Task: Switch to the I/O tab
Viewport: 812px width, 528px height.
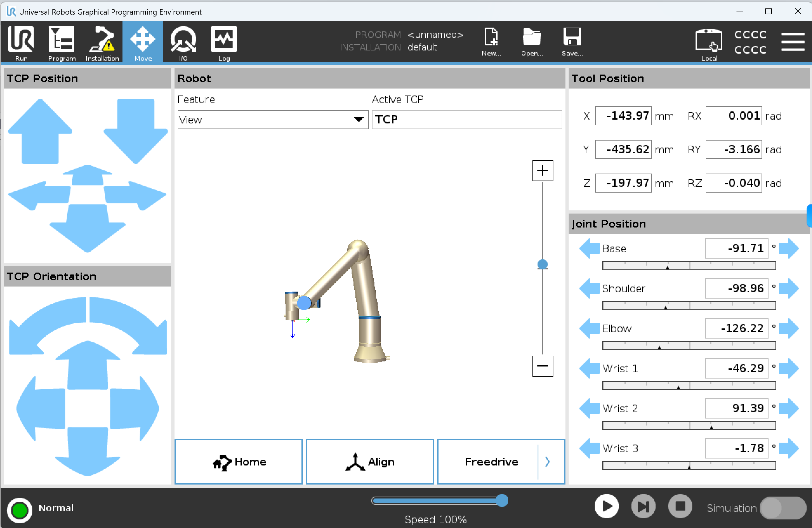Action: [183, 42]
